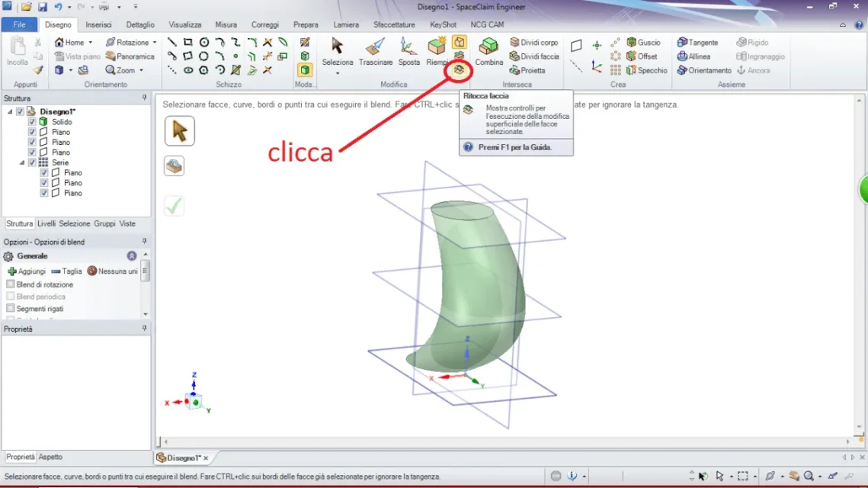Click the Aggiungi blend option
This screenshot has width=868, height=488.
click(x=27, y=271)
